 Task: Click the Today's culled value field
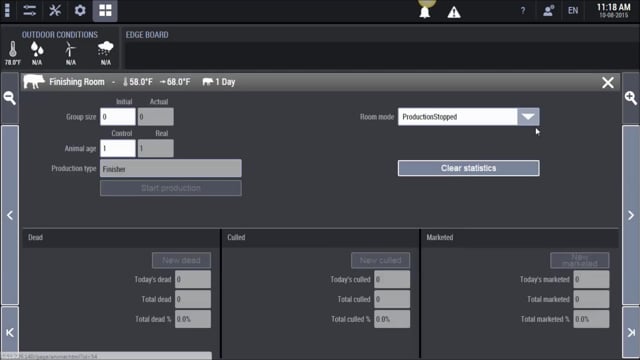392,280
